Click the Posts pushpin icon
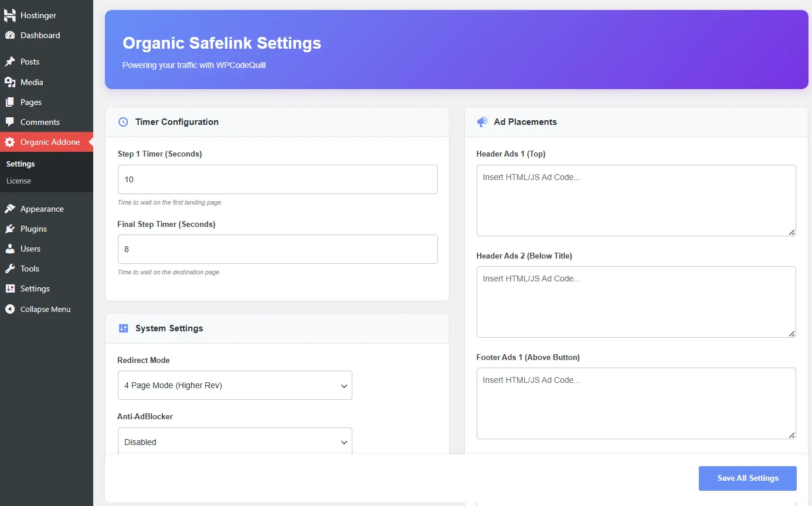 (10, 62)
